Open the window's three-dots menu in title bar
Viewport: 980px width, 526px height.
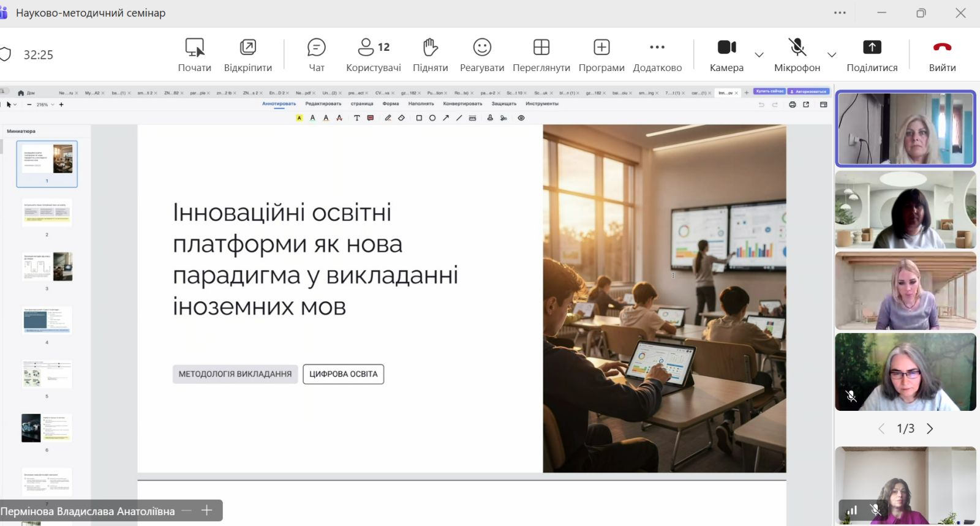click(x=840, y=13)
